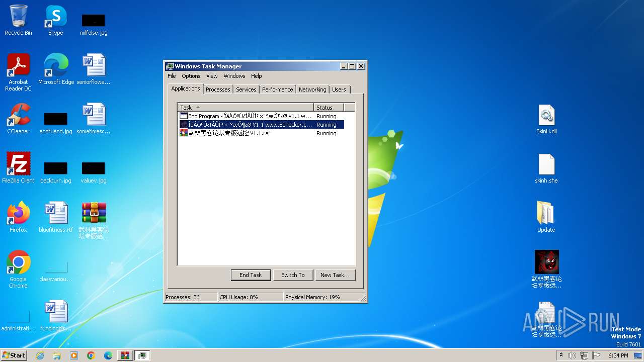Select the fundingdis... Word document

point(56,315)
